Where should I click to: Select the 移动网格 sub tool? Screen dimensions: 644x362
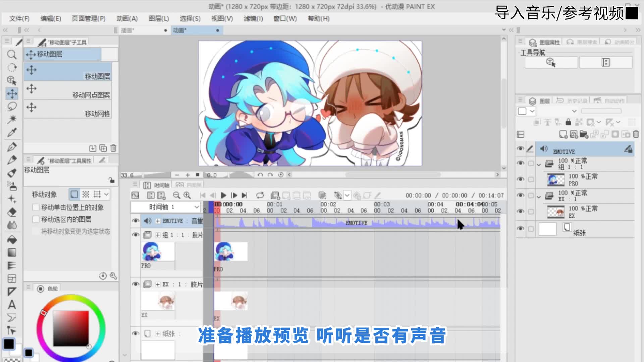[x=68, y=109]
